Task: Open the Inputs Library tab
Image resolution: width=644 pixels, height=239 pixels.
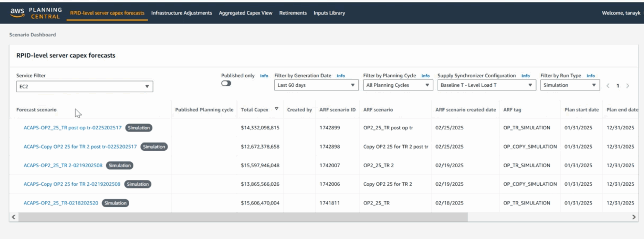Action: (x=329, y=13)
